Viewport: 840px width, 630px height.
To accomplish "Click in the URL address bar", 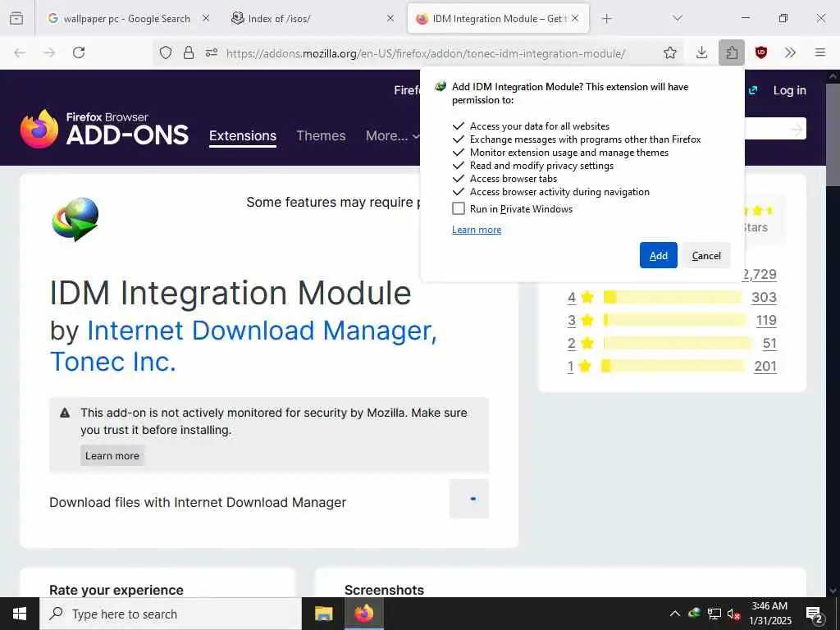I will coord(426,53).
